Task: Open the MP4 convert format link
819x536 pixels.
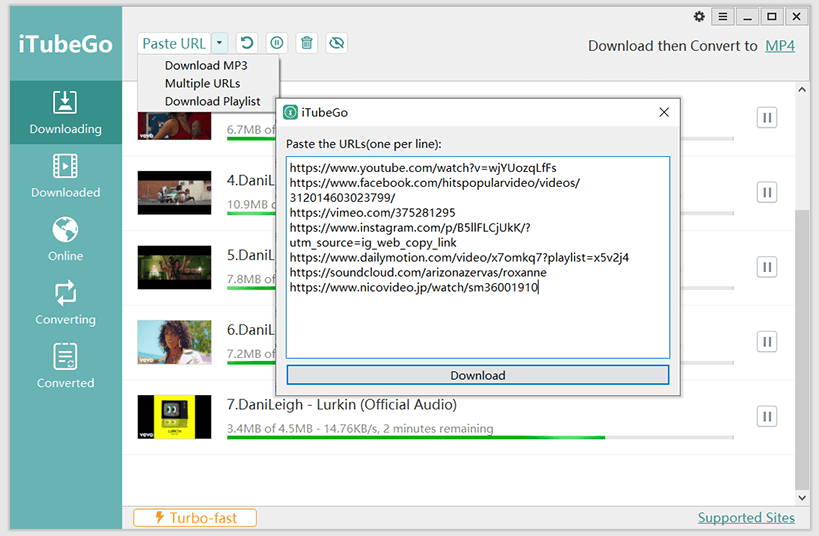Action: (780, 46)
